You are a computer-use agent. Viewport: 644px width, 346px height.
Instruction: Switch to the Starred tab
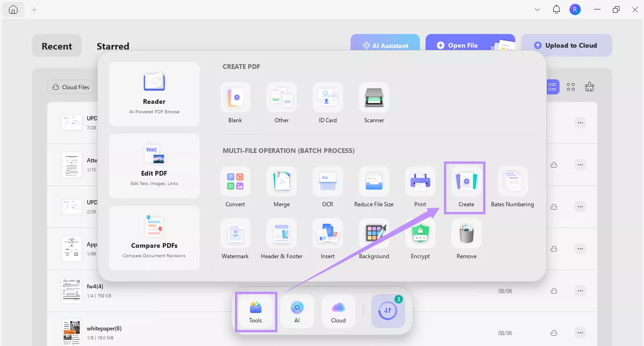click(113, 46)
